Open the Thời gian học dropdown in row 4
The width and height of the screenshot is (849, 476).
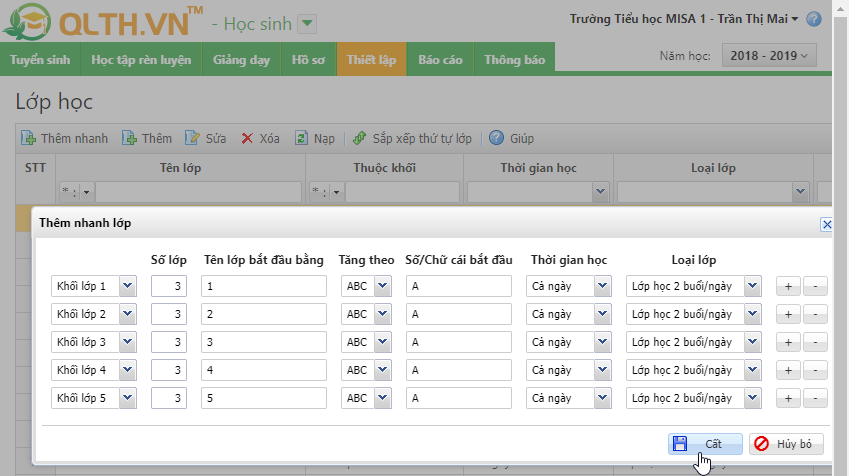[601, 370]
